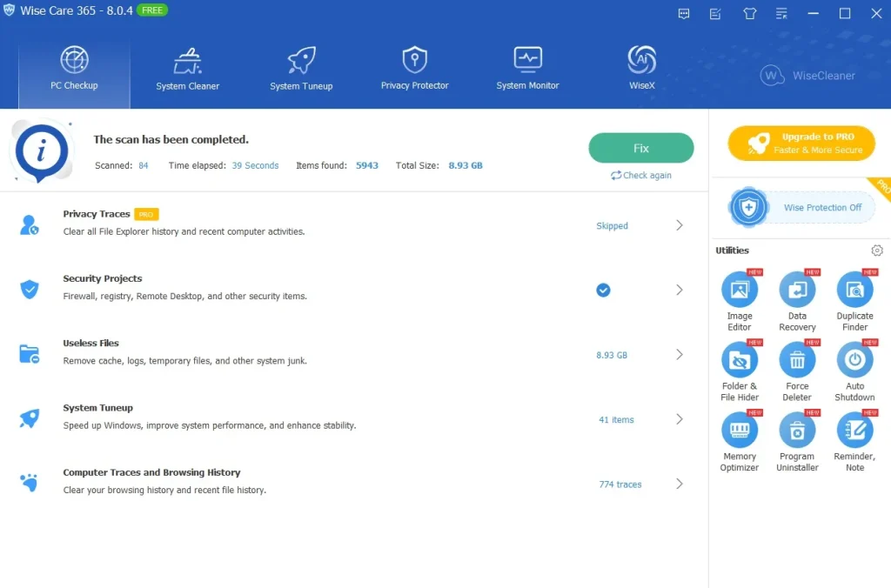Open the WiseX AI tab
Viewport: 891px width, 588px height.
pos(641,69)
